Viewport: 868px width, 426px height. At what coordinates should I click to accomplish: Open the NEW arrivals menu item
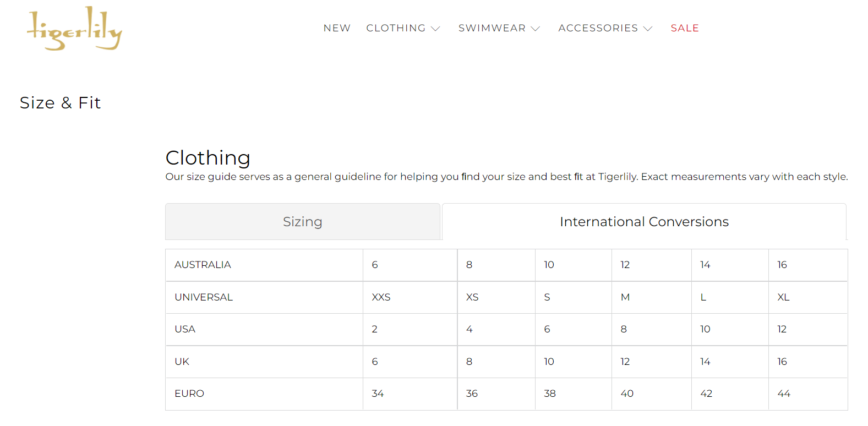337,28
